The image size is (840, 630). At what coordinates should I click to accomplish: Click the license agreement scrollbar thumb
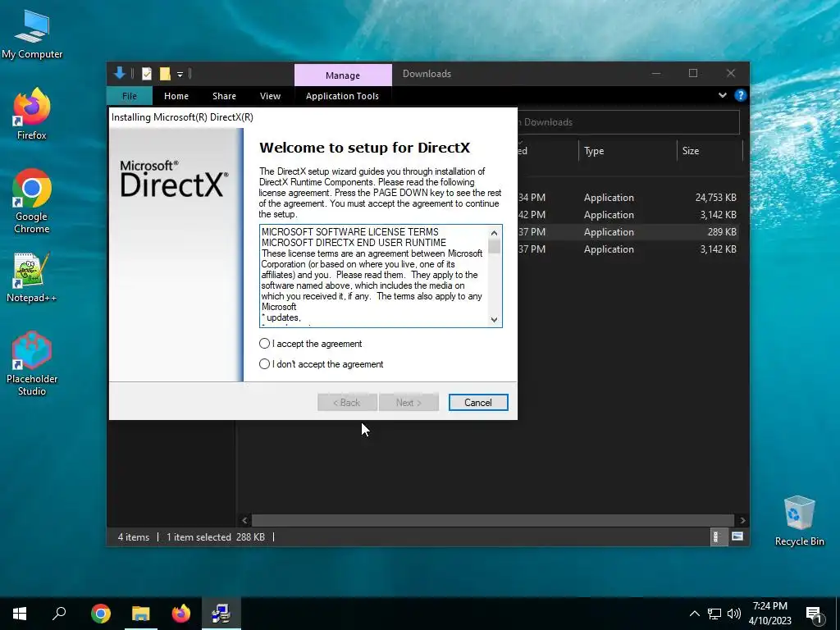pos(494,246)
